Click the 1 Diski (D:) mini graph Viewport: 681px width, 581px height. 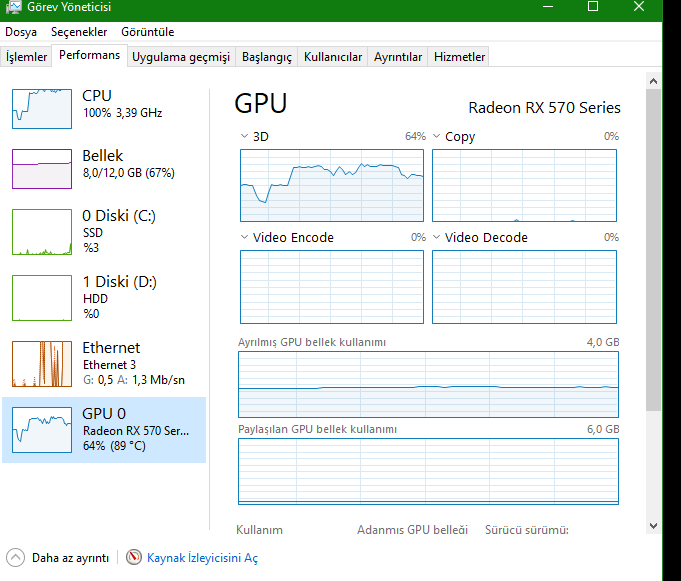coord(42,298)
